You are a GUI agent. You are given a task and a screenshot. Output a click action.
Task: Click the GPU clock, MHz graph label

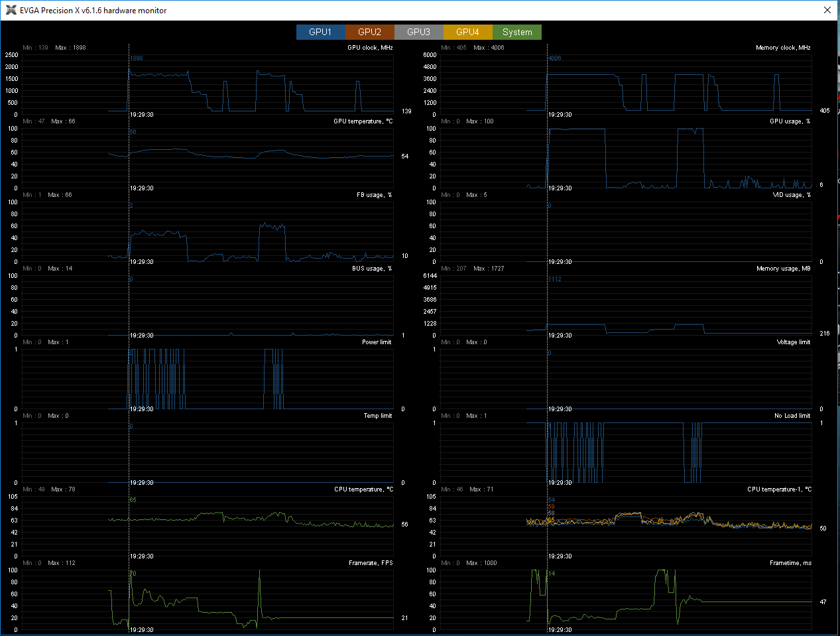pos(370,48)
